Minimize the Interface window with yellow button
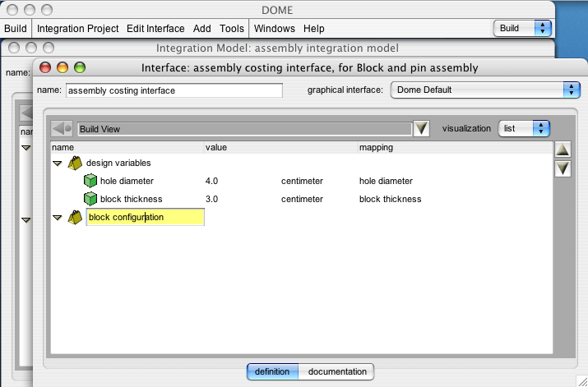Viewport: 588px width, 387px height. (x=63, y=68)
